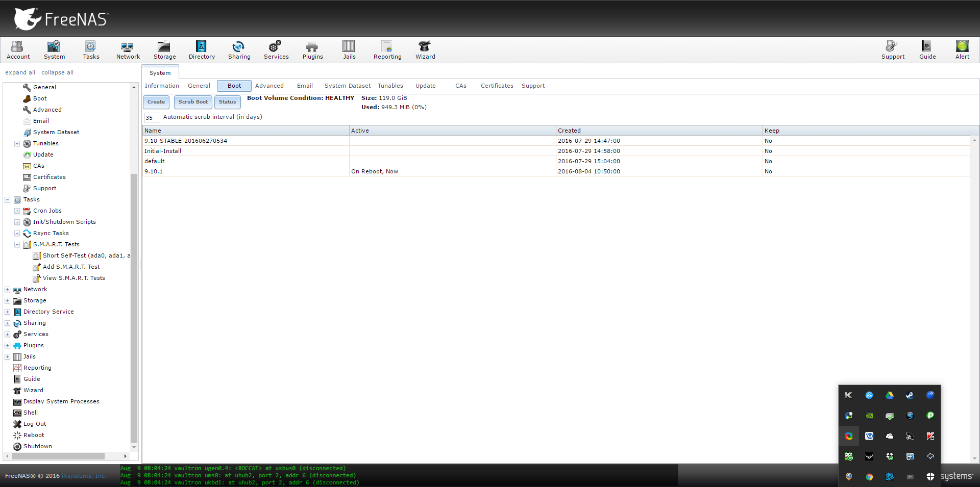Screen dimensions: 980x487
Task: Open the Sharing toolbar icon
Action: (239, 50)
